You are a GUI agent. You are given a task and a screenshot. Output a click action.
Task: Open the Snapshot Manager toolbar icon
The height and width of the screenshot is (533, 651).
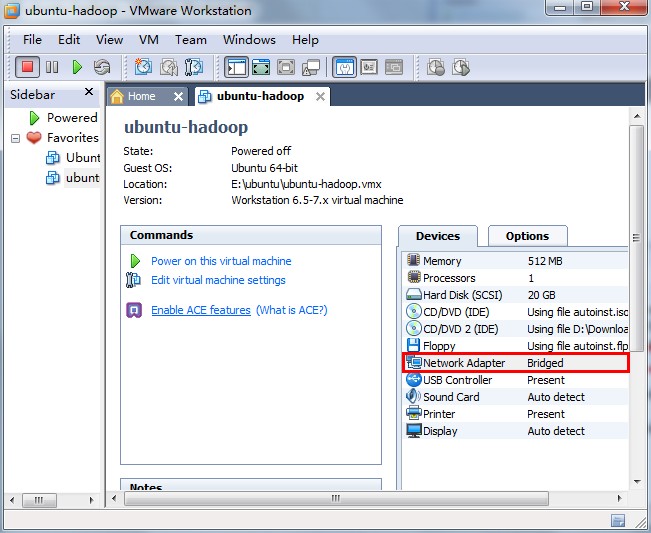point(193,67)
